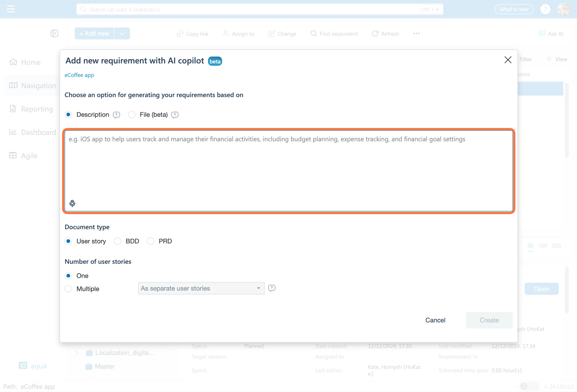This screenshot has width=577, height=392.
Task: Click the help icon beside File (beta)
Action: [x=175, y=115]
